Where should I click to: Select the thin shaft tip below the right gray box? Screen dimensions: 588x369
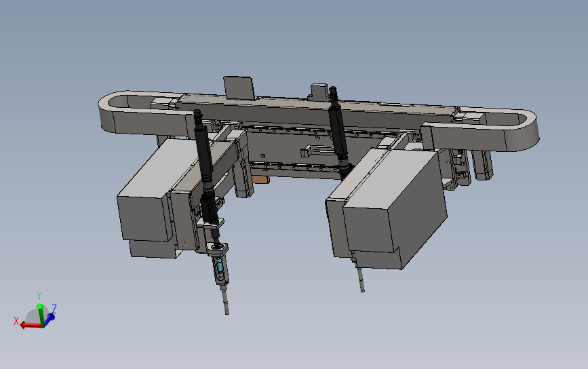point(361,279)
